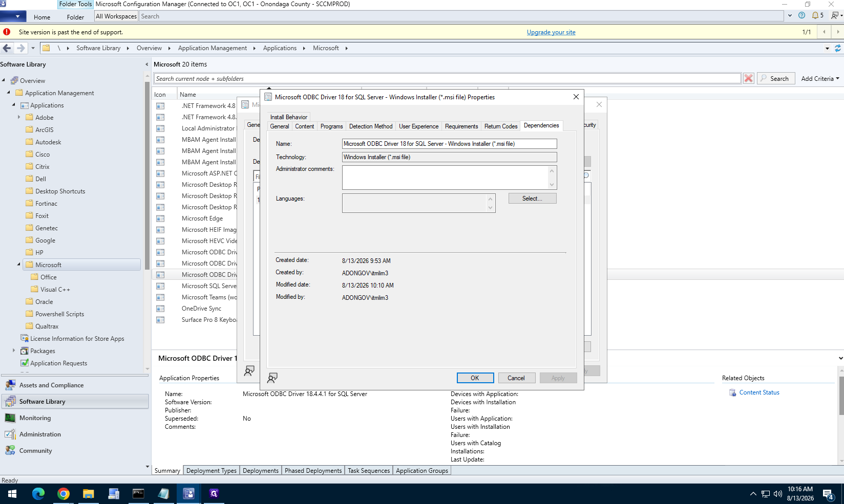This screenshot has width=844, height=504.
Task: Click the Applications breadcrumb segment
Action: click(x=280, y=48)
